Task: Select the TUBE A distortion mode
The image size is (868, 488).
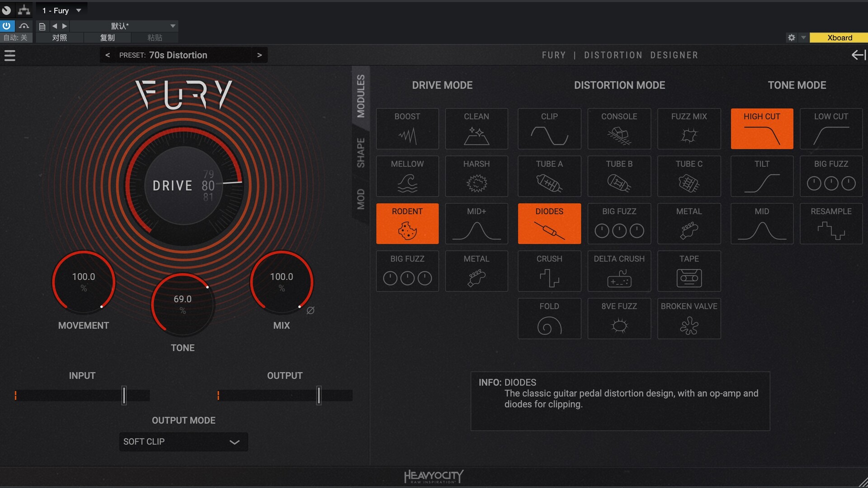Action: 549,176
